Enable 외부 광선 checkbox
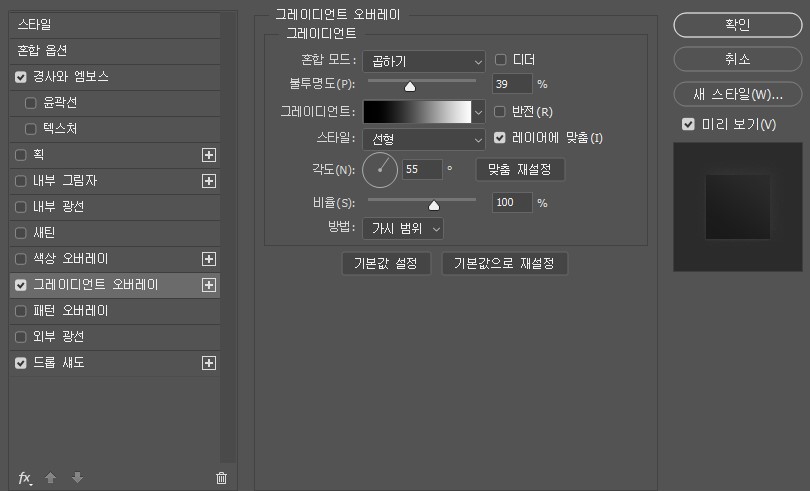The image size is (810, 491). coord(21,337)
